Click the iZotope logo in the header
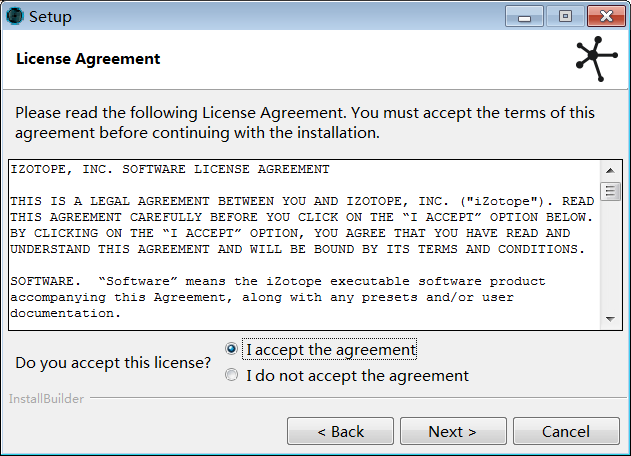631x456 pixels. pyautogui.click(x=596, y=58)
